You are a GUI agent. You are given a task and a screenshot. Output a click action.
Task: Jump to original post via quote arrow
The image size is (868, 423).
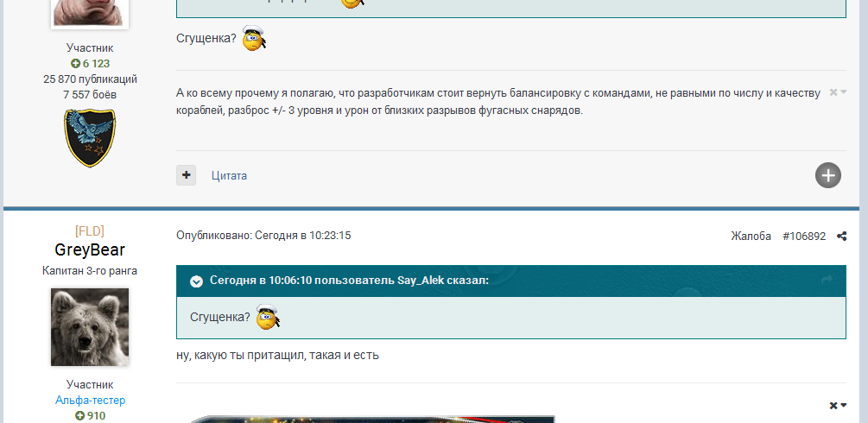827,281
